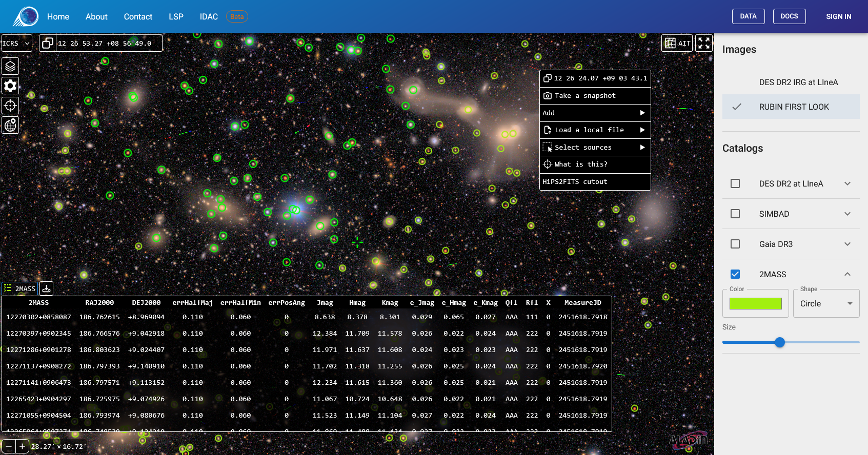Open the Add submenu
This screenshot has height=455, width=868.
click(x=595, y=113)
